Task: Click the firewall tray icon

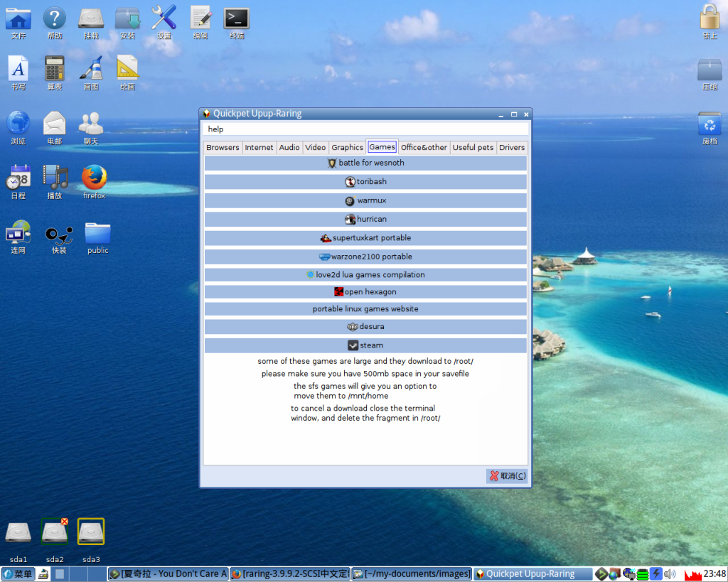Action: pos(615,574)
